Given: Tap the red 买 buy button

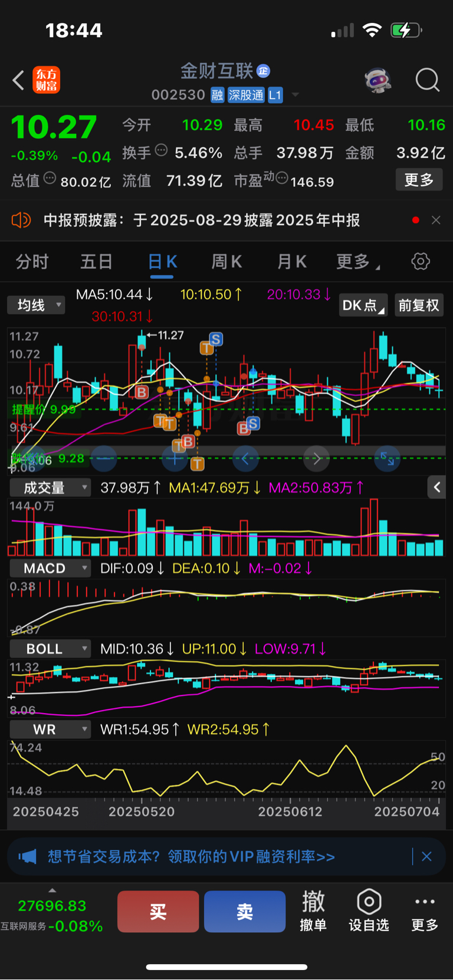Looking at the screenshot, I should click(158, 912).
